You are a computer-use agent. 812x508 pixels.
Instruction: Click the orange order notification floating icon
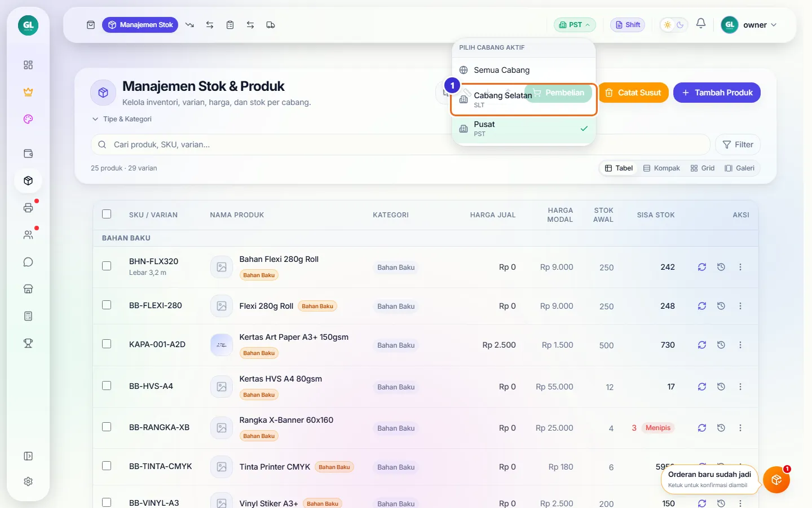click(x=776, y=480)
